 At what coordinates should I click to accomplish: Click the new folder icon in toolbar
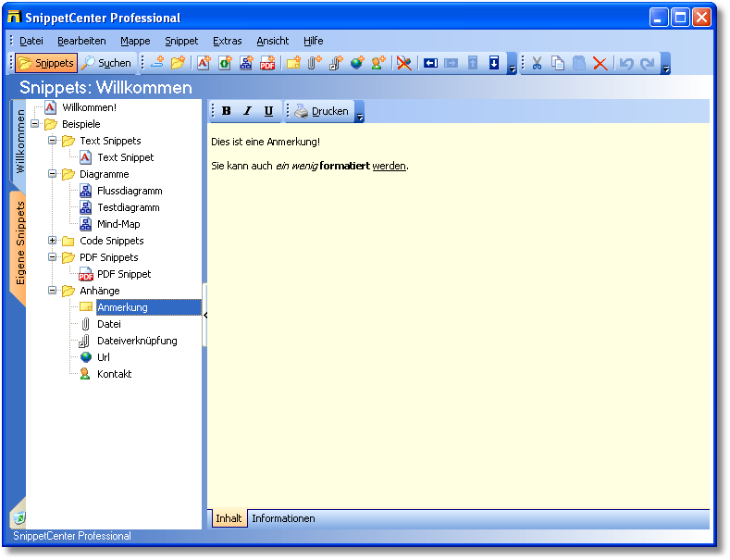pos(178,62)
